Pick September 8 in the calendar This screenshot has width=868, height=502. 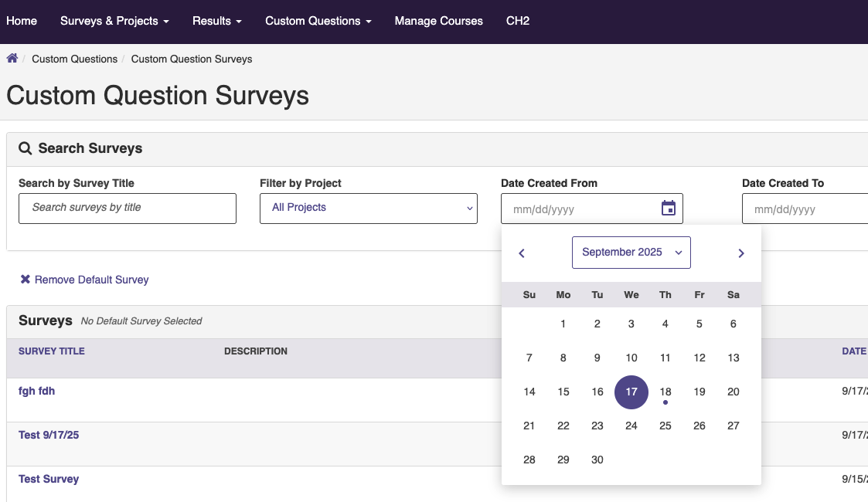point(563,358)
